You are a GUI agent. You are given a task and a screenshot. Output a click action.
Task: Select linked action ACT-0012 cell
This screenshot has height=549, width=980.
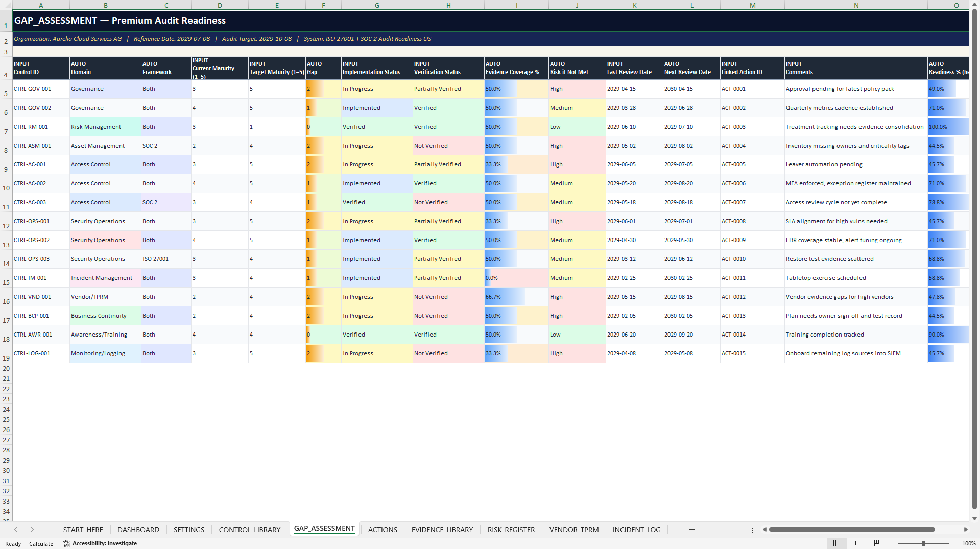point(752,297)
